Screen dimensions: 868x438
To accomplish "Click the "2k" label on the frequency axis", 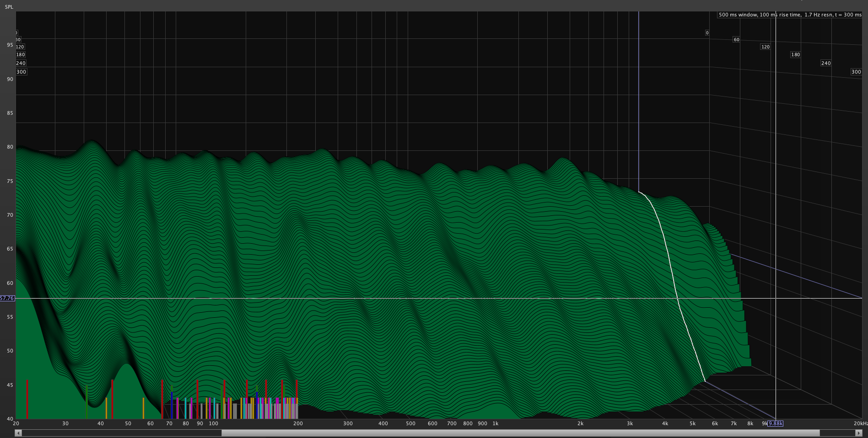I will (581, 423).
